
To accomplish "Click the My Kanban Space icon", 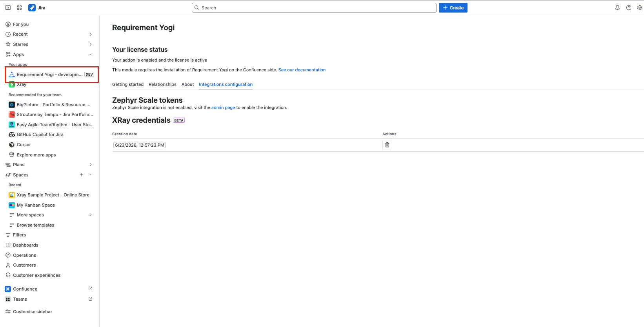I will pos(12,205).
